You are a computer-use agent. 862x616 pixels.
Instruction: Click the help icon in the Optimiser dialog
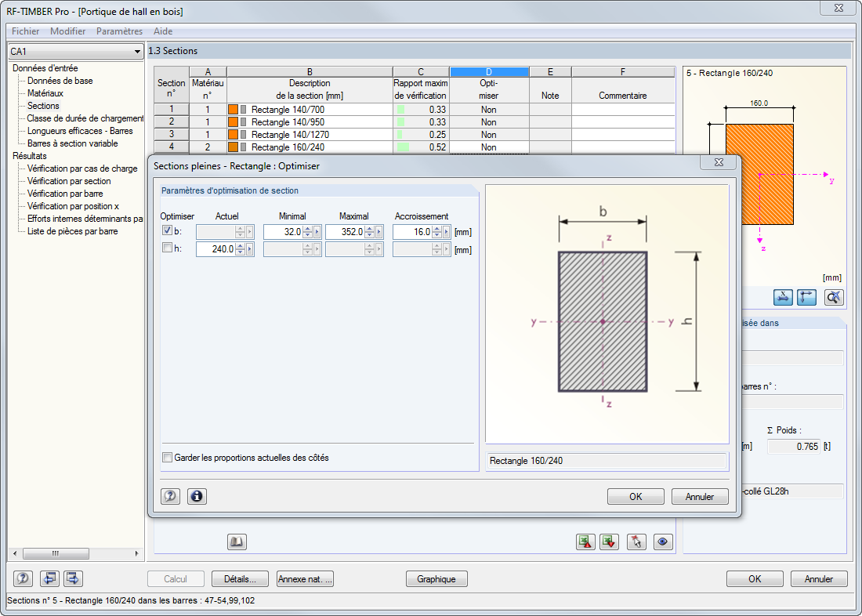(170, 497)
